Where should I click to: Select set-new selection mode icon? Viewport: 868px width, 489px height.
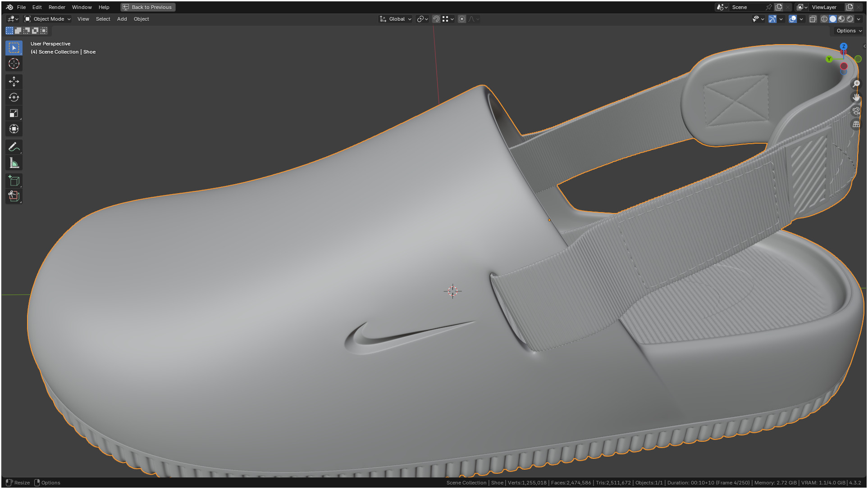(x=9, y=31)
